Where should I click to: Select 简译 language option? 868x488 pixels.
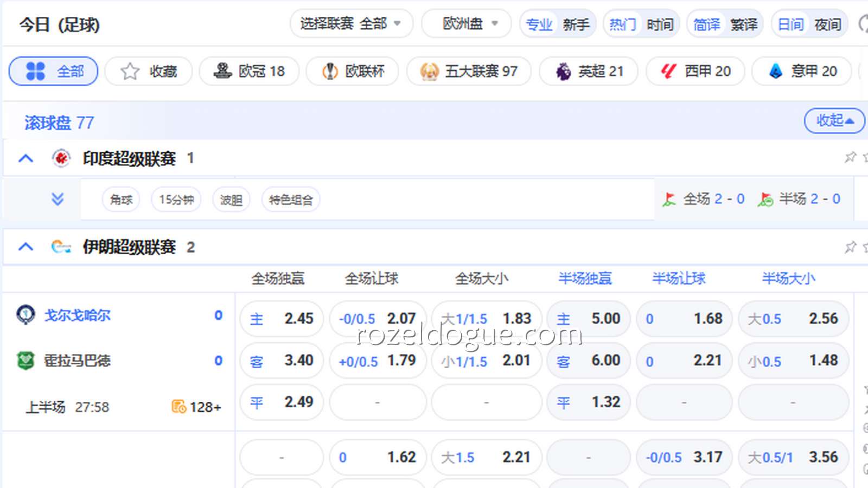pos(706,24)
